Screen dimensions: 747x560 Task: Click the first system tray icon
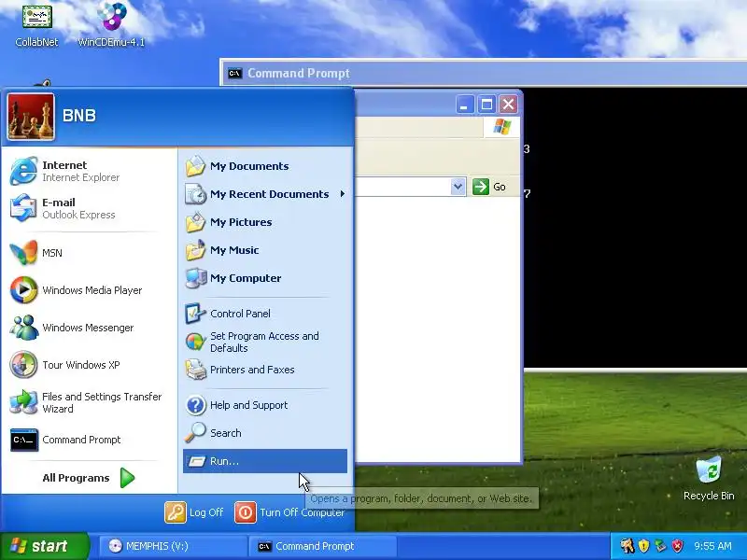(x=627, y=546)
